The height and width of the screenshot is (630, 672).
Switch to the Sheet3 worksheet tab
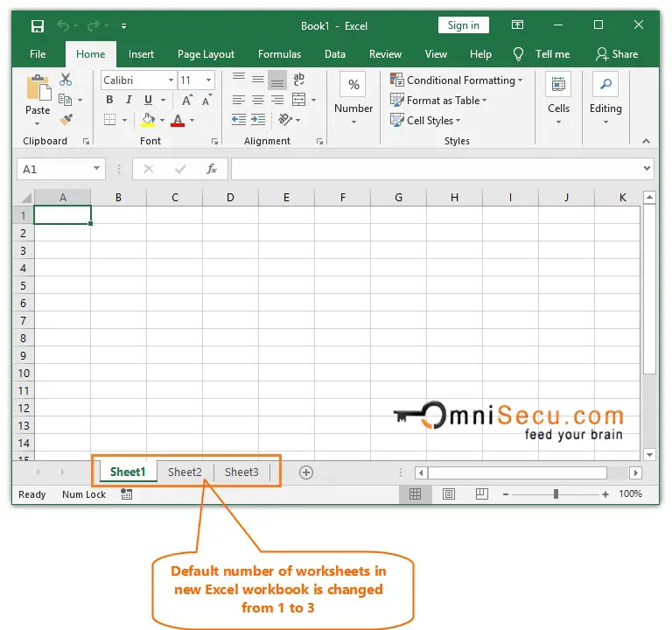pyautogui.click(x=241, y=472)
